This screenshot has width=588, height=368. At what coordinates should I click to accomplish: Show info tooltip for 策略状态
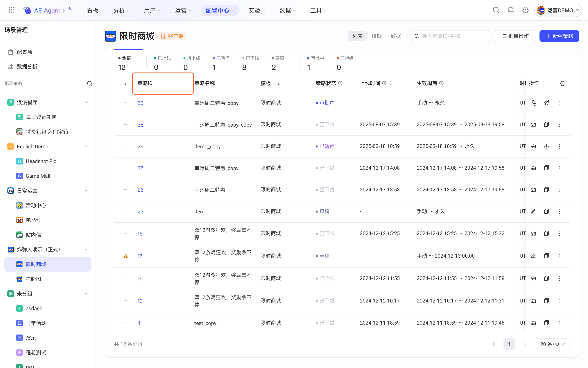[340, 83]
